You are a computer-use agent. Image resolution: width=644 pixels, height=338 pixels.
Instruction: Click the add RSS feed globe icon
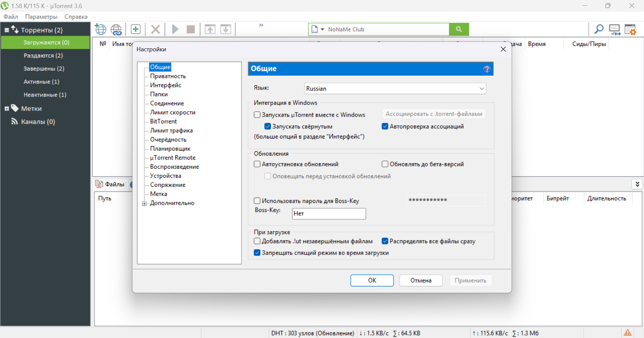[116, 30]
